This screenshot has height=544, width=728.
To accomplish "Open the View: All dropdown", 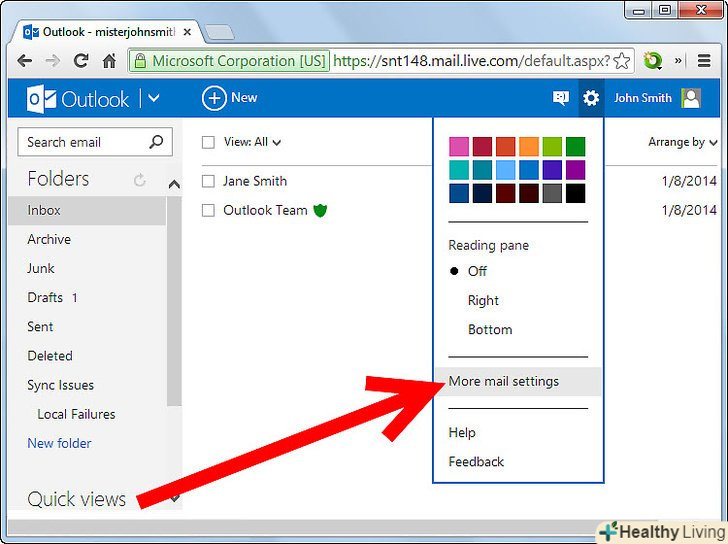I will coord(252,142).
